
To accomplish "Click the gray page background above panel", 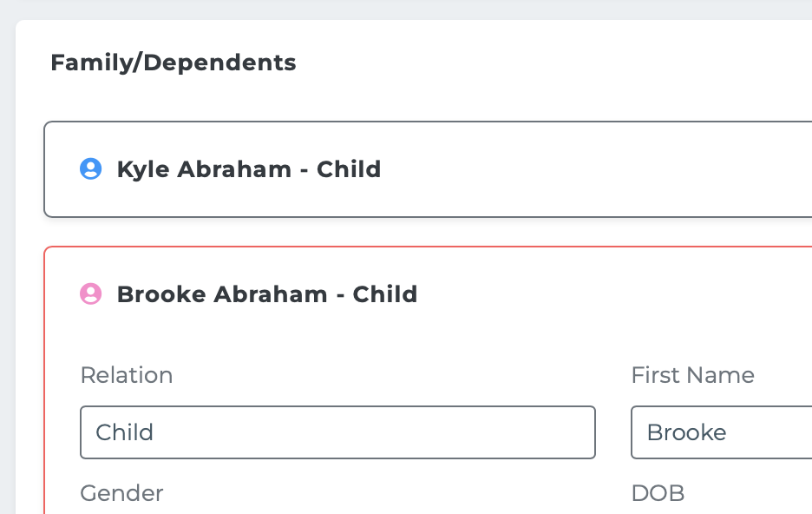I will pos(406,10).
